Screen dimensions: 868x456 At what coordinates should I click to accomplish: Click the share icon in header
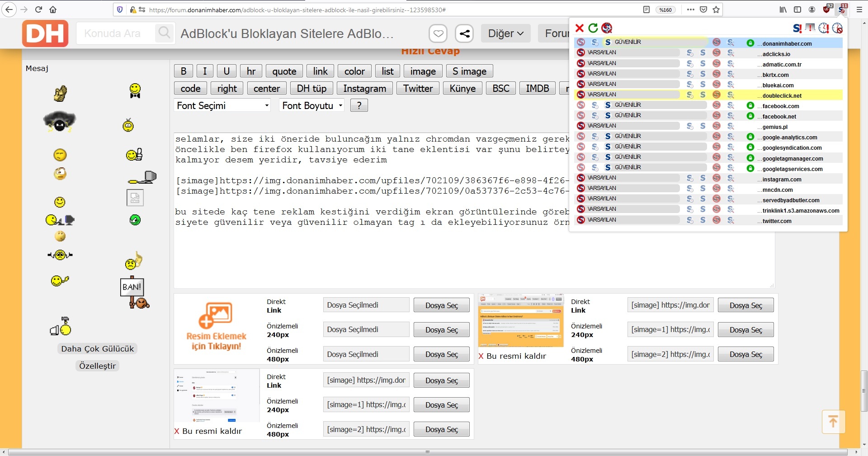(464, 33)
